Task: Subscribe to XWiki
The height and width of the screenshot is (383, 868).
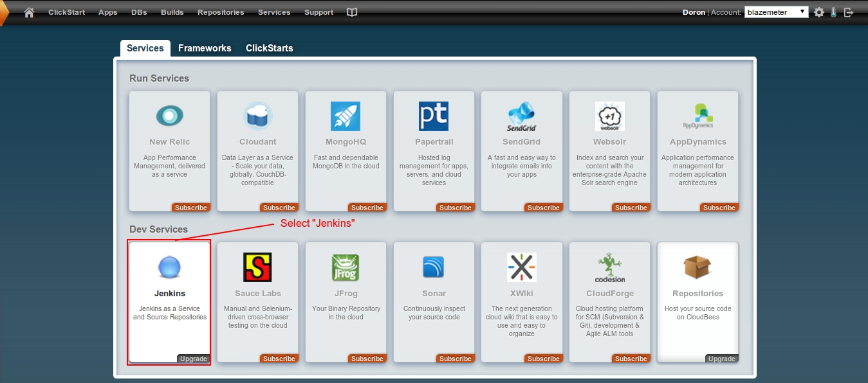Action: (x=544, y=359)
